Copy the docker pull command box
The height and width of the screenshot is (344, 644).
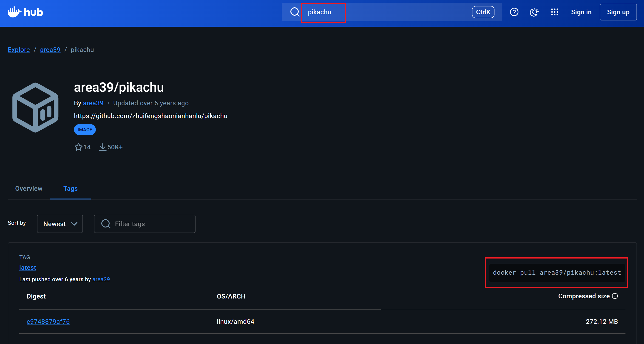pos(556,273)
